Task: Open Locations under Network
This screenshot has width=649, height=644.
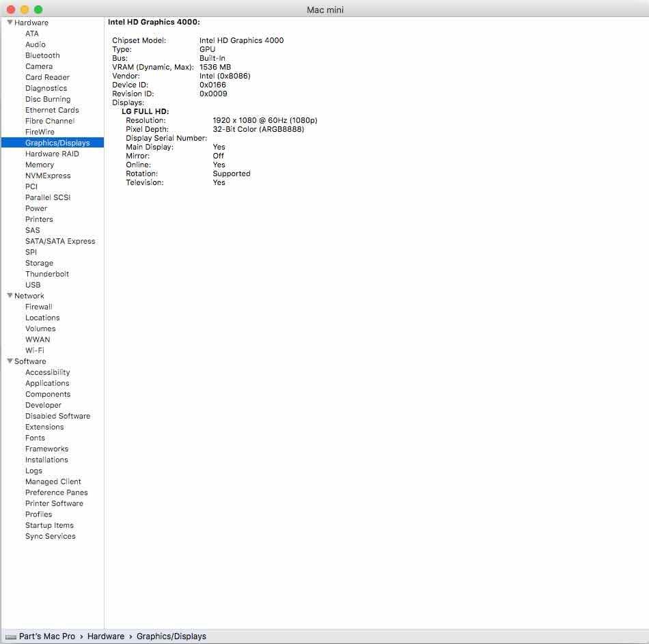Action: point(42,318)
